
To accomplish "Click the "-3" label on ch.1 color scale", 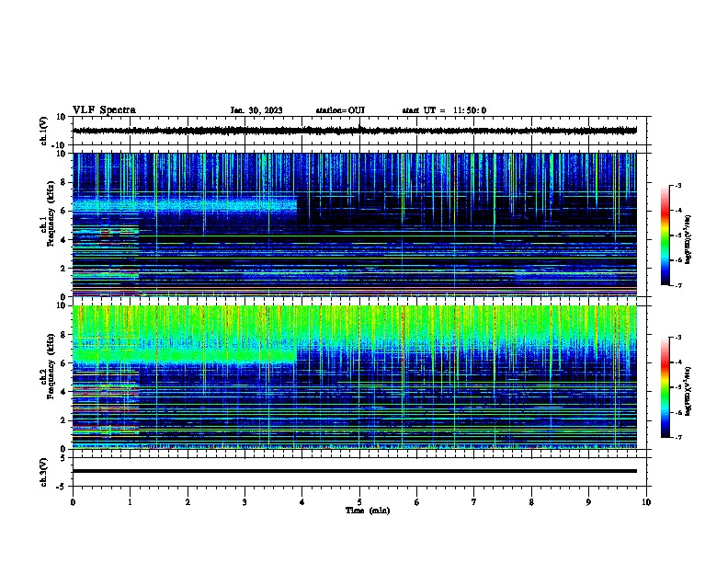I will [x=677, y=185].
